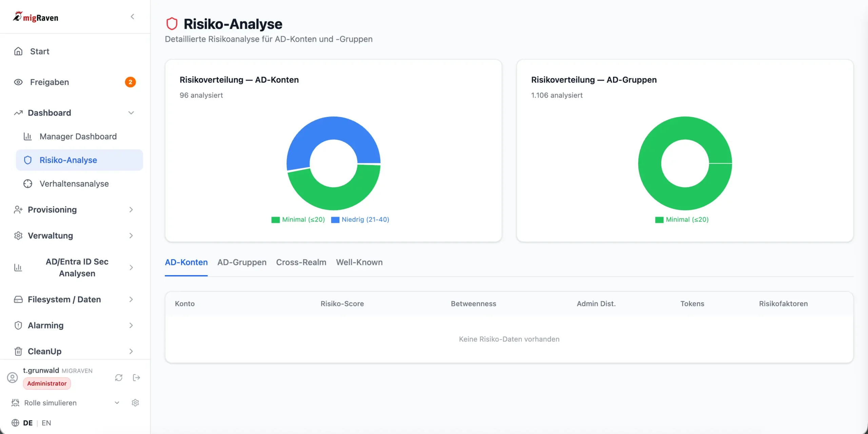Image resolution: width=868 pixels, height=434 pixels.
Task: Collapse the sidebar with the arrow icon
Action: pos(132,17)
